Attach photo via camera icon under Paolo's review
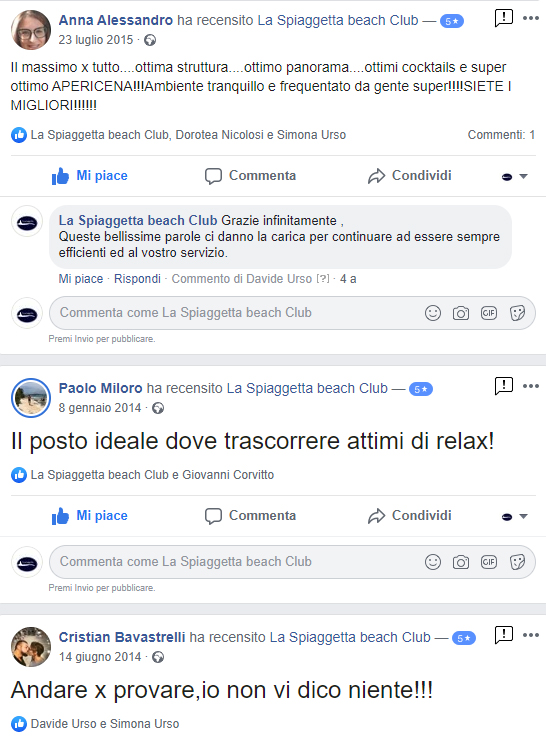Screen dimensions: 546x736 461,562
